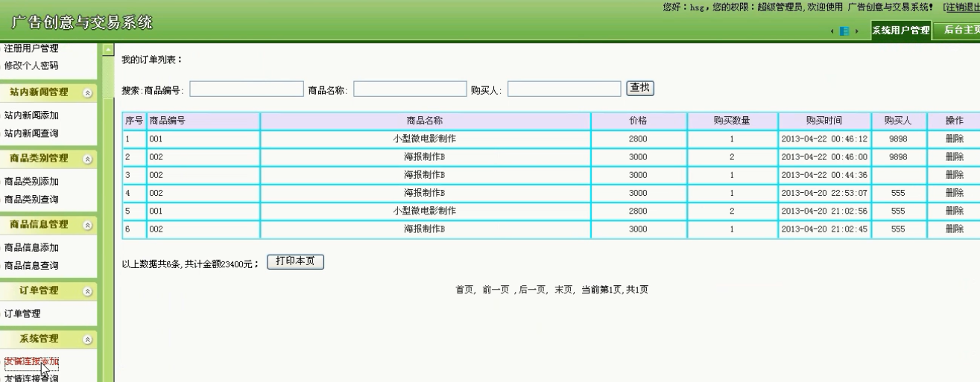Delete order row 6 dated 21:02:45

954,229
